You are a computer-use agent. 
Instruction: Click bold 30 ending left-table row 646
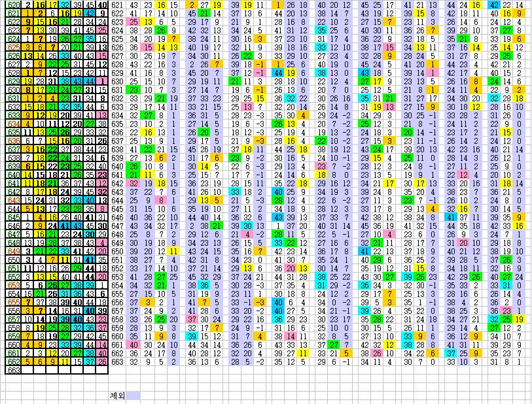pyautogui.click(x=102, y=226)
